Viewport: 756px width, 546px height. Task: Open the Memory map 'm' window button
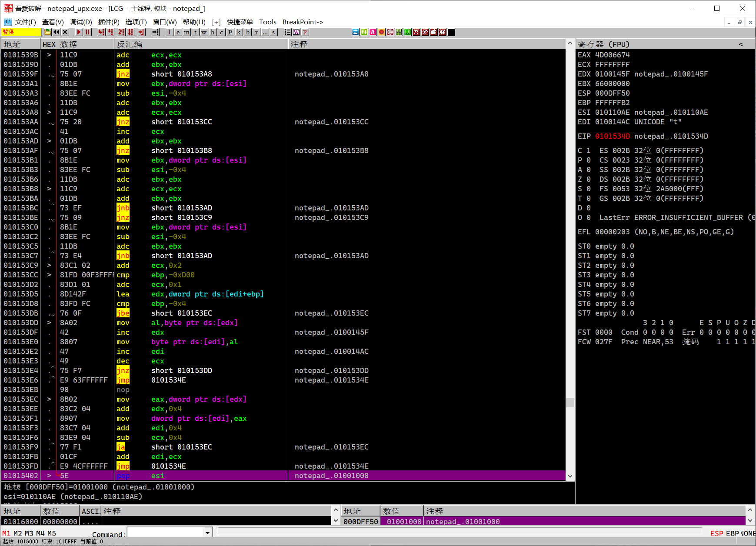[x=187, y=32]
